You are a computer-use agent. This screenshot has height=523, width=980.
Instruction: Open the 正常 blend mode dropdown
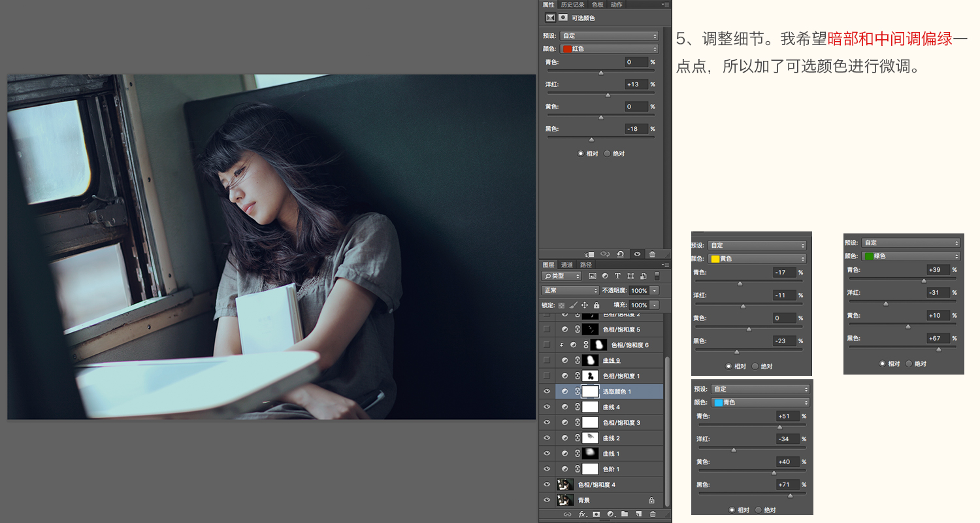(x=570, y=290)
